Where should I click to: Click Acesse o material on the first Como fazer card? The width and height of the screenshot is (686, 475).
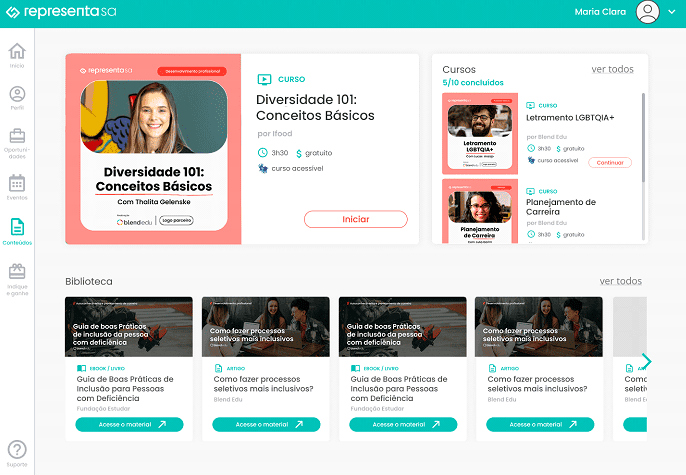point(266,425)
